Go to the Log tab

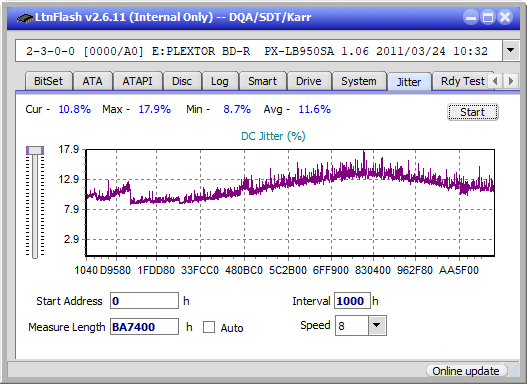coord(219,81)
